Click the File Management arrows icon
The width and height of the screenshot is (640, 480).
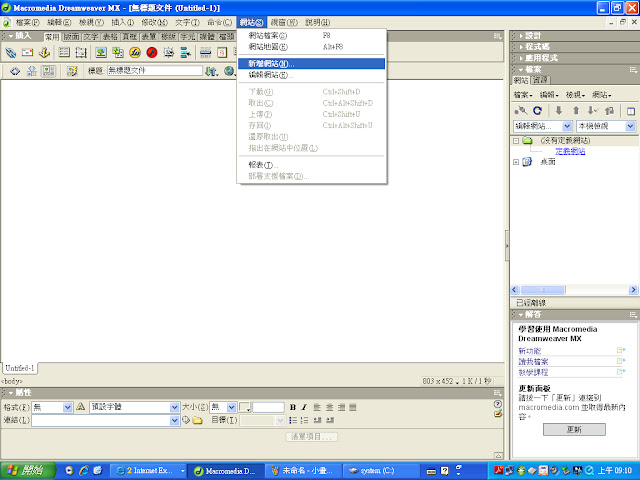coord(211,71)
